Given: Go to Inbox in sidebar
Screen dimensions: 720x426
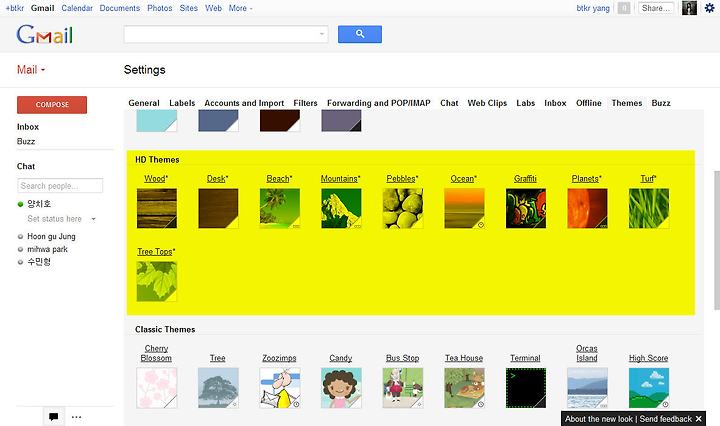Looking at the screenshot, I should coord(28,127).
